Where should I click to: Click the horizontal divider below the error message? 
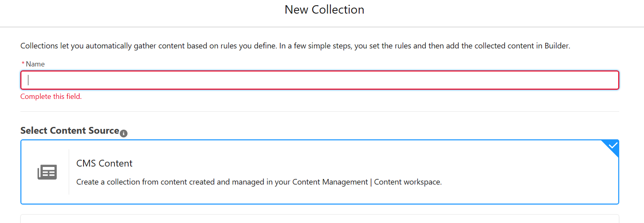click(320, 111)
